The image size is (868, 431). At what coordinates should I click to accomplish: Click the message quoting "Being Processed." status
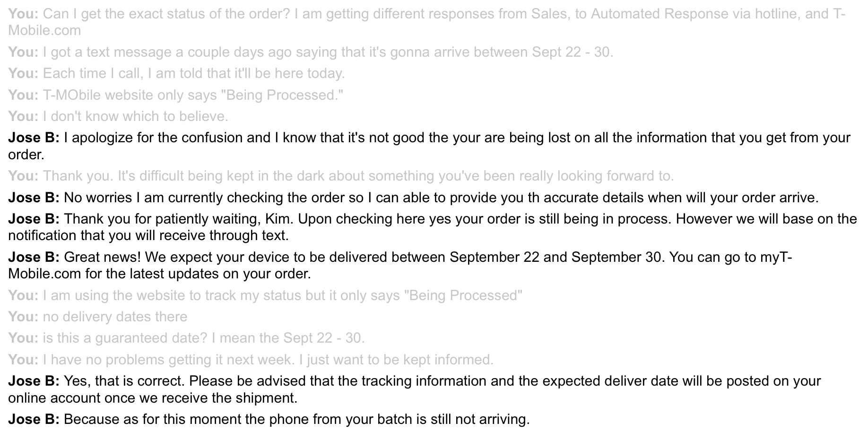[x=175, y=95]
